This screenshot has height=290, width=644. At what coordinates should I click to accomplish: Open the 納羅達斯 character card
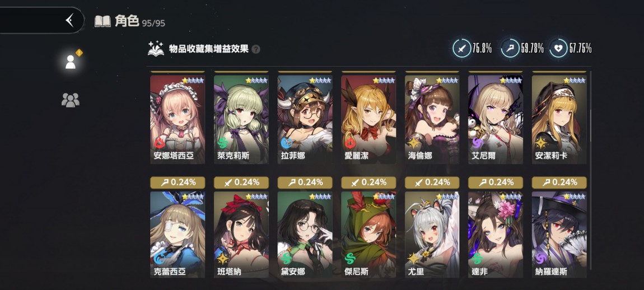(x=559, y=235)
